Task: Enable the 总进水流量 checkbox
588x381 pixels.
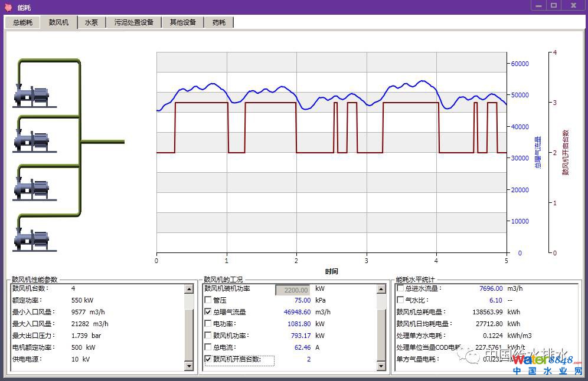Action: tap(401, 288)
